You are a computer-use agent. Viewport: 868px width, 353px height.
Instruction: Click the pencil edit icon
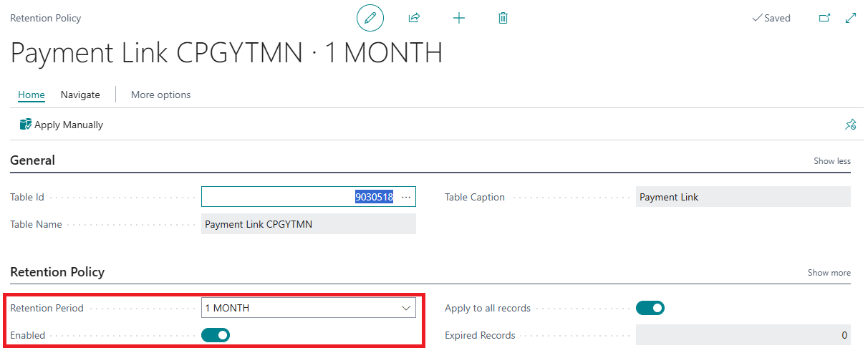[370, 18]
